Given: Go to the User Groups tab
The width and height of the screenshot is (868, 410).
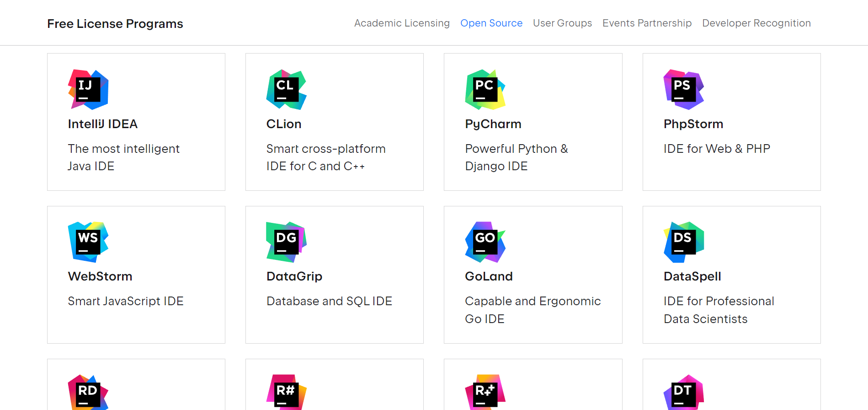Looking at the screenshot, I should (x=562, y=23).
